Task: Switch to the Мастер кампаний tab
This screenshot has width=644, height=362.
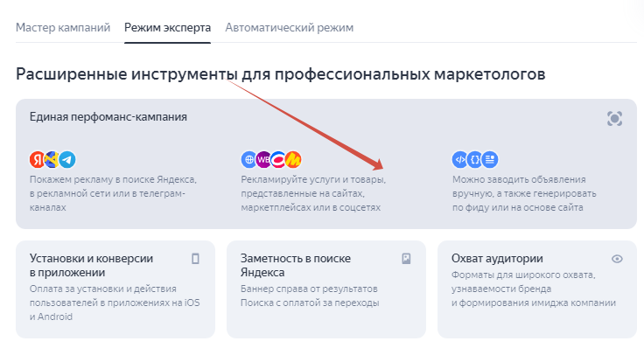Action: point(63,27)
